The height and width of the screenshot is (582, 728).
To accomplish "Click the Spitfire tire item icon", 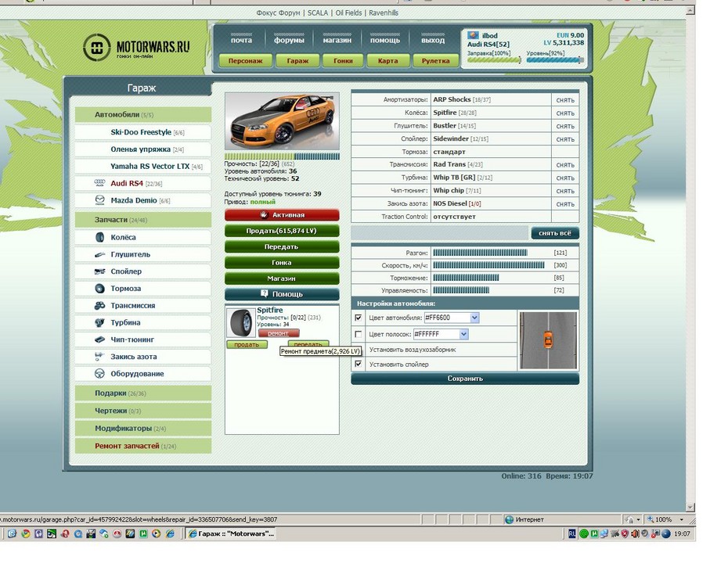I will 241,323.
